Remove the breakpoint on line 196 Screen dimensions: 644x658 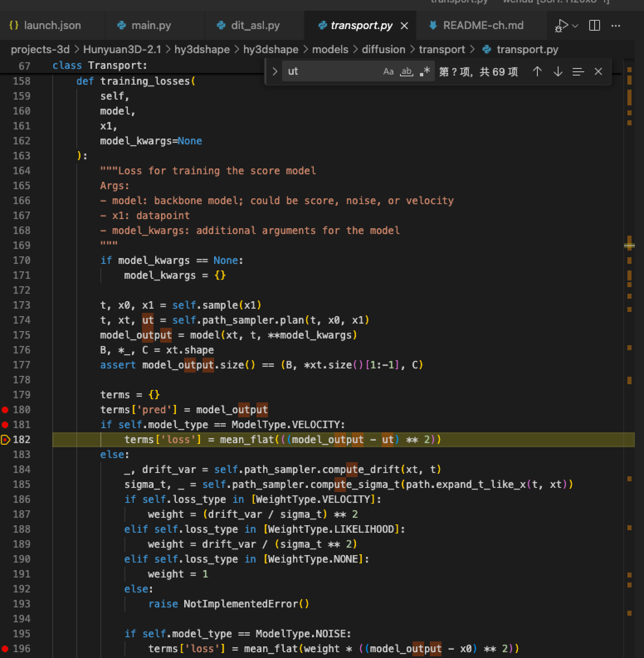pyautogui.click(x=5, y=649)
